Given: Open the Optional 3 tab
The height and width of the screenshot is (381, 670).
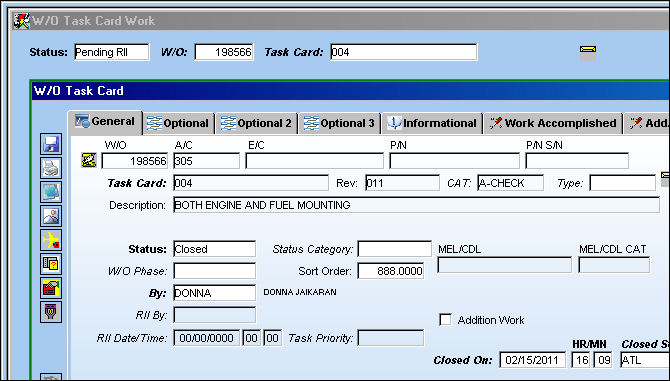Looking at the screenshot, I should [x=339, y=123].
